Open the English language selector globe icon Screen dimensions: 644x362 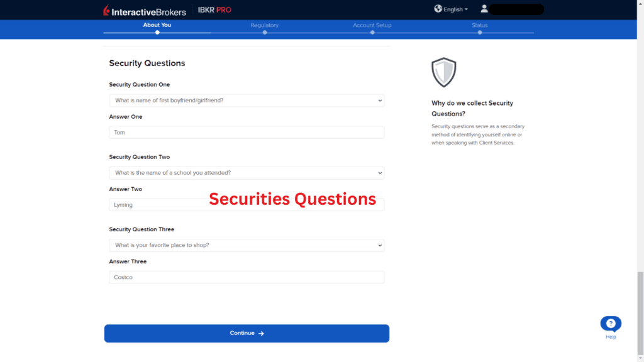[438, 8]
